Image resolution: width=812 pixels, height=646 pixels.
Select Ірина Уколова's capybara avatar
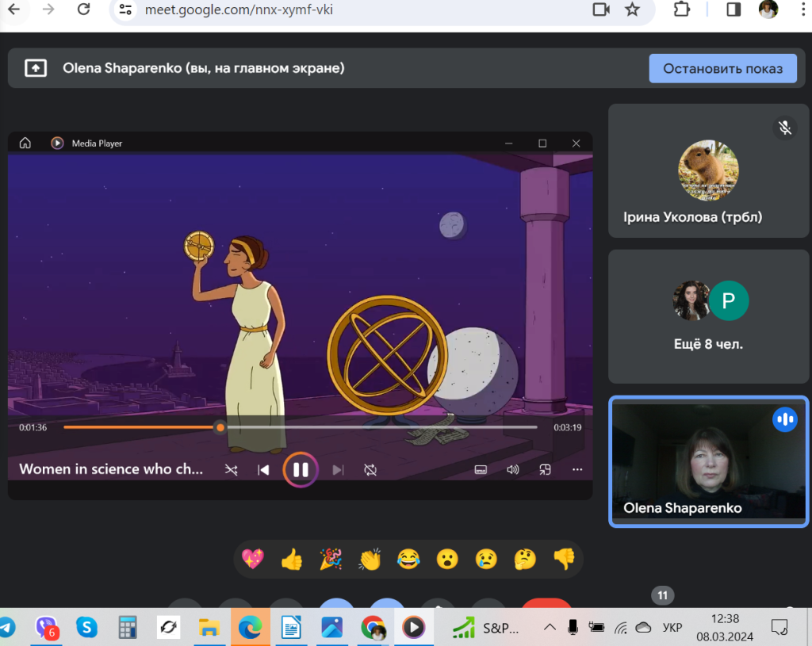[x=708, y=170]
